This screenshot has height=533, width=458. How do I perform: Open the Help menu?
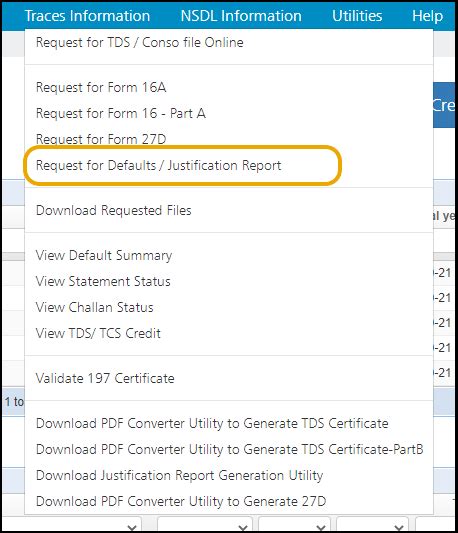(x=427, y=16)
